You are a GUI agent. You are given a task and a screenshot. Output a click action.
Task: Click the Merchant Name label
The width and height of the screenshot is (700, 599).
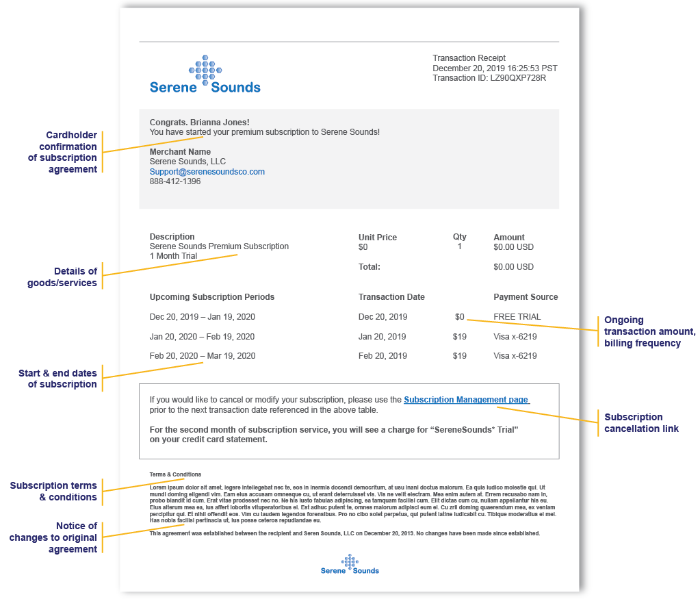(180, 152)
